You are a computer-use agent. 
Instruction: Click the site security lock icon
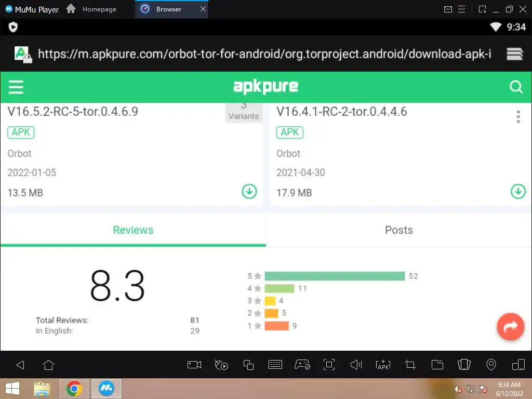tap(23, 54)
